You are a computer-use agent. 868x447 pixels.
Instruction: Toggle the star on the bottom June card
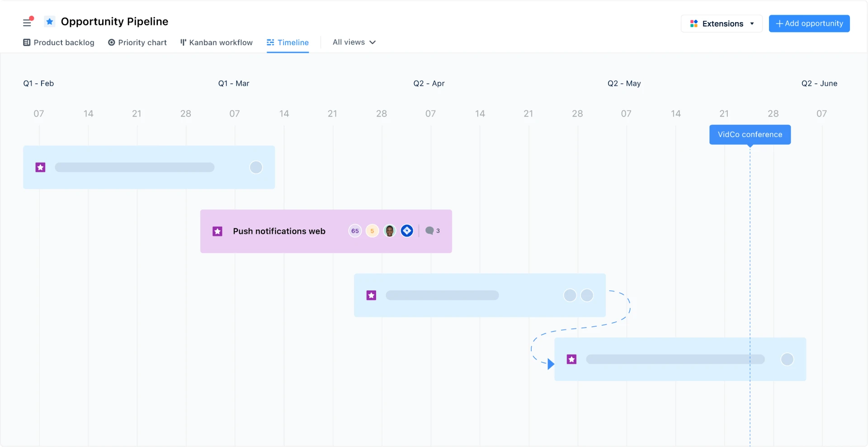tap(571, 359)
